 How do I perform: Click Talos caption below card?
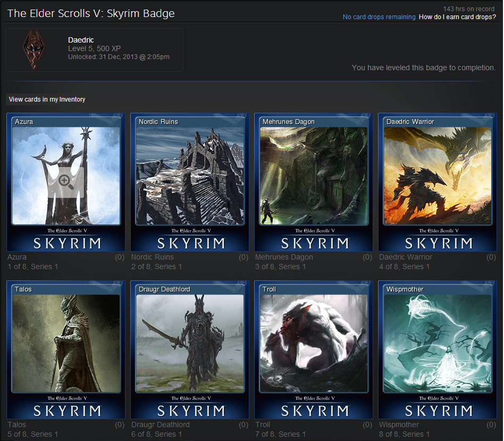point(16,425)
